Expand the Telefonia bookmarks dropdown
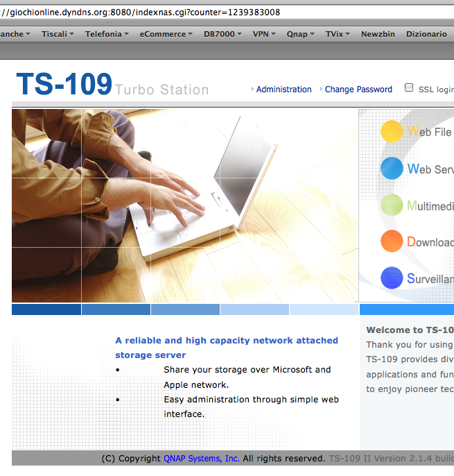Screen dimensions: 454x476 click(x=107, y=34)
